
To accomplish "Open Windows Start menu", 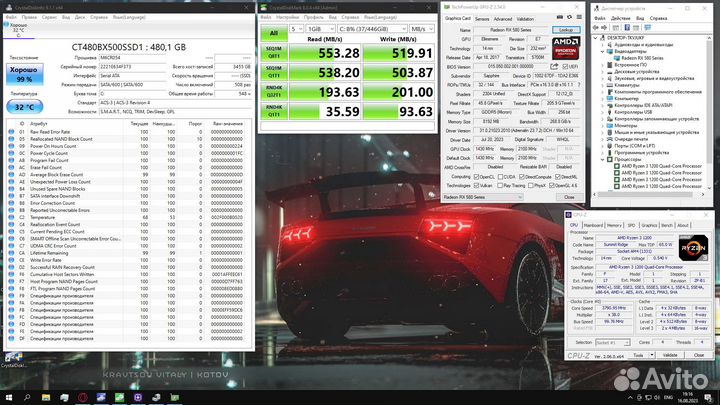I will point(8,397).
